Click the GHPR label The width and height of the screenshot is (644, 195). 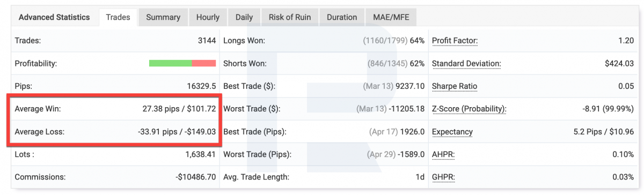(443, 177)
